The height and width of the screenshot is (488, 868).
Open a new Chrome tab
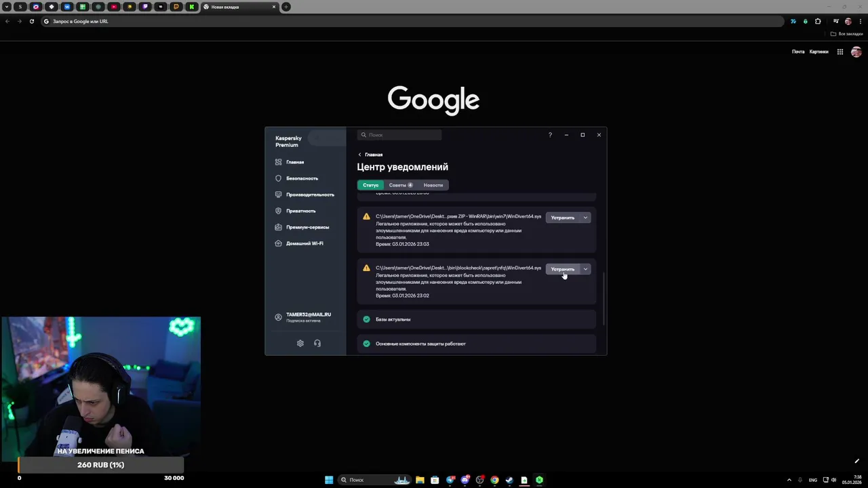(x=286, y=7)
